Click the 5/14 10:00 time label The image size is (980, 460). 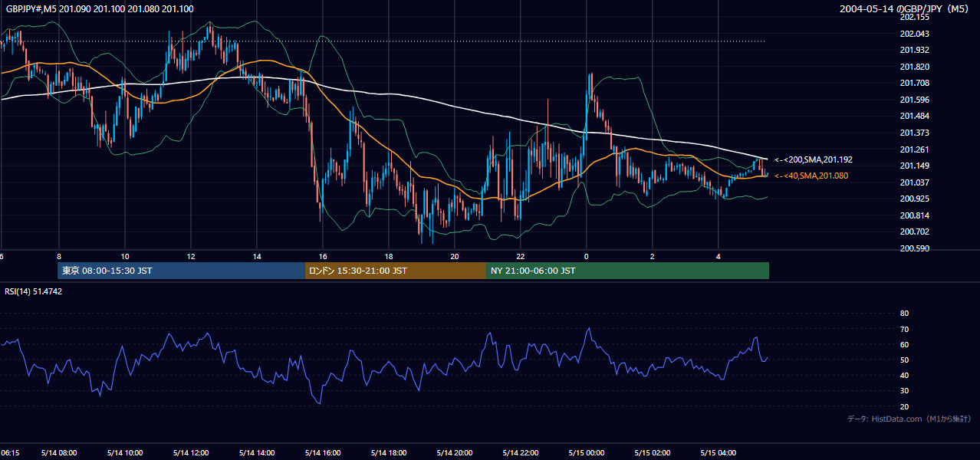(125, 453)
